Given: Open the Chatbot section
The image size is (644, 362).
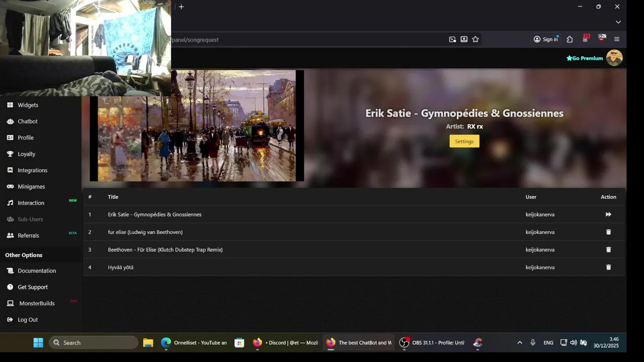Looking at the screenshot, I should click(x=28, y=121).
